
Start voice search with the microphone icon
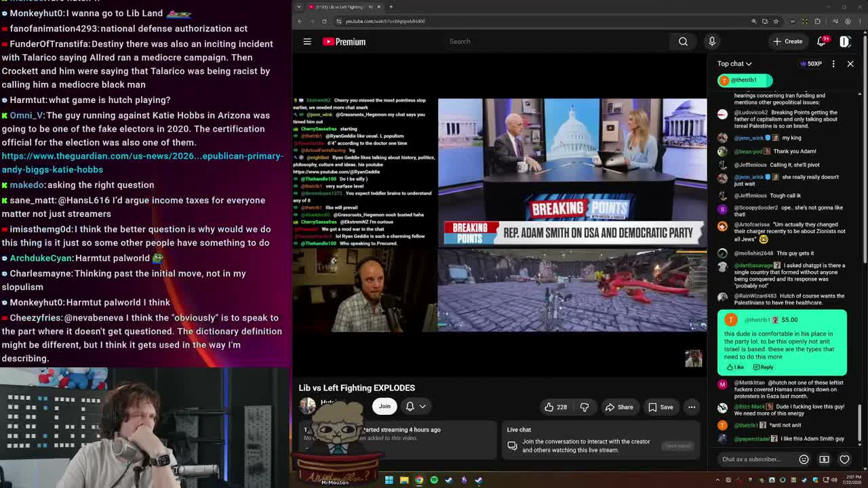pyautogui.click(x=712, y=41)
